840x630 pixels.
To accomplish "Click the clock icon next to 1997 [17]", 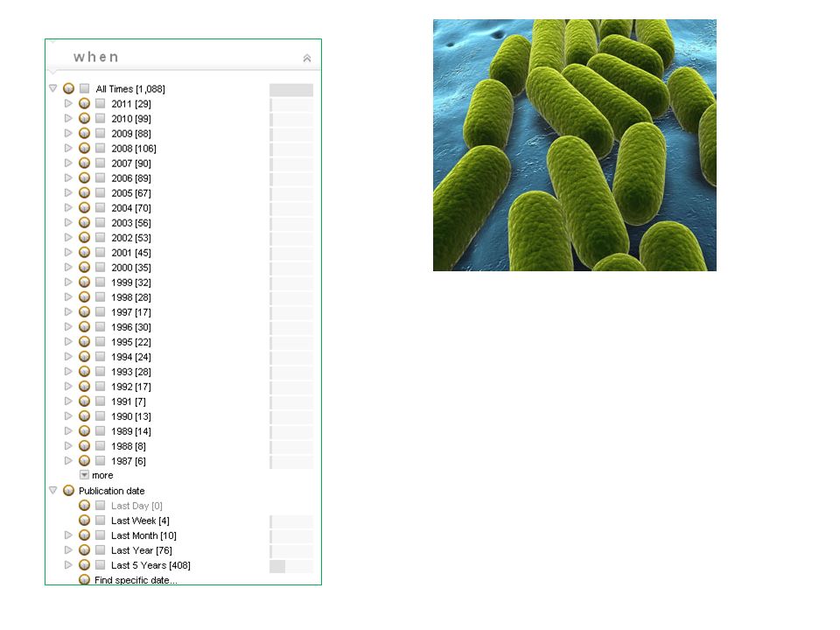I will pyautogui.click(x=84, y=311).
